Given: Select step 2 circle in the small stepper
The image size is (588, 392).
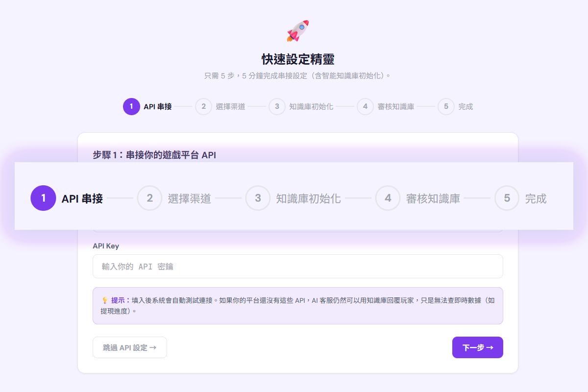Looking at the screenshot, I should coord(203,107).
